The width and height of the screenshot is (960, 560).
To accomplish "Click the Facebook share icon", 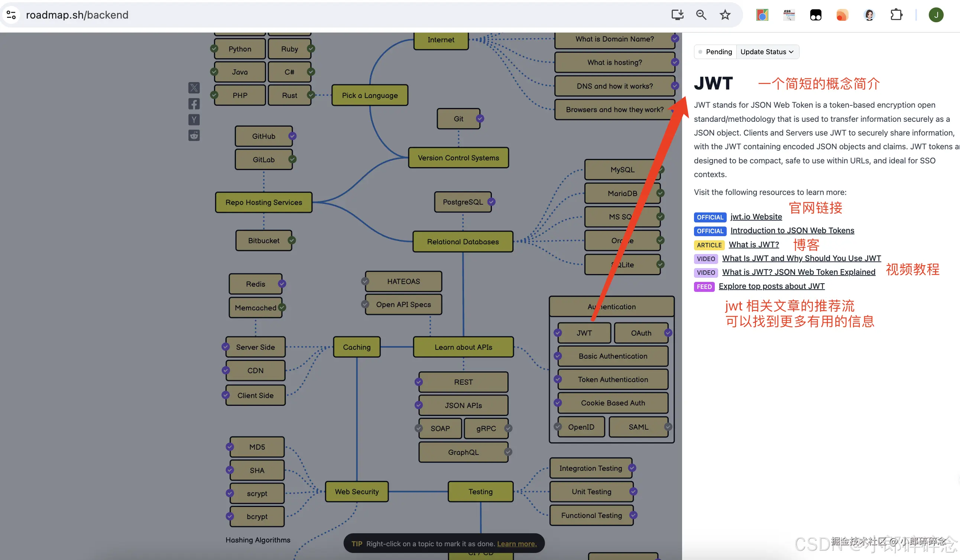I will coord(194,104).
